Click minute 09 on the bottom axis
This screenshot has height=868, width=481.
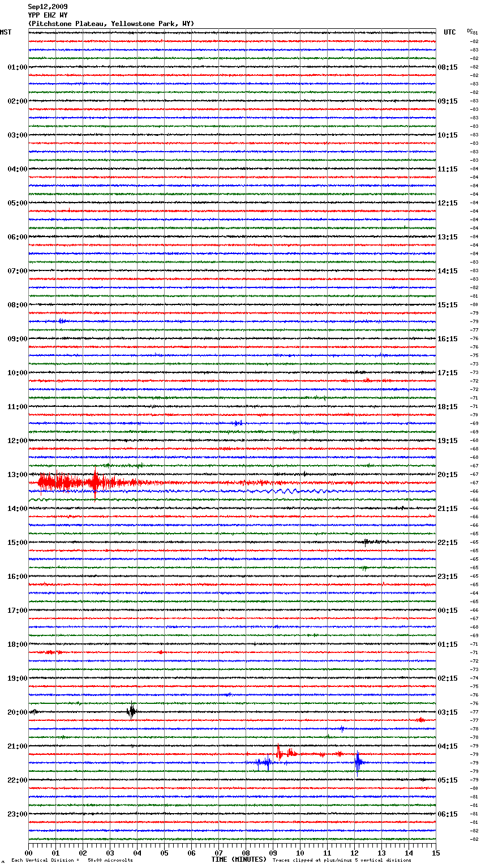tap(273, 853)
